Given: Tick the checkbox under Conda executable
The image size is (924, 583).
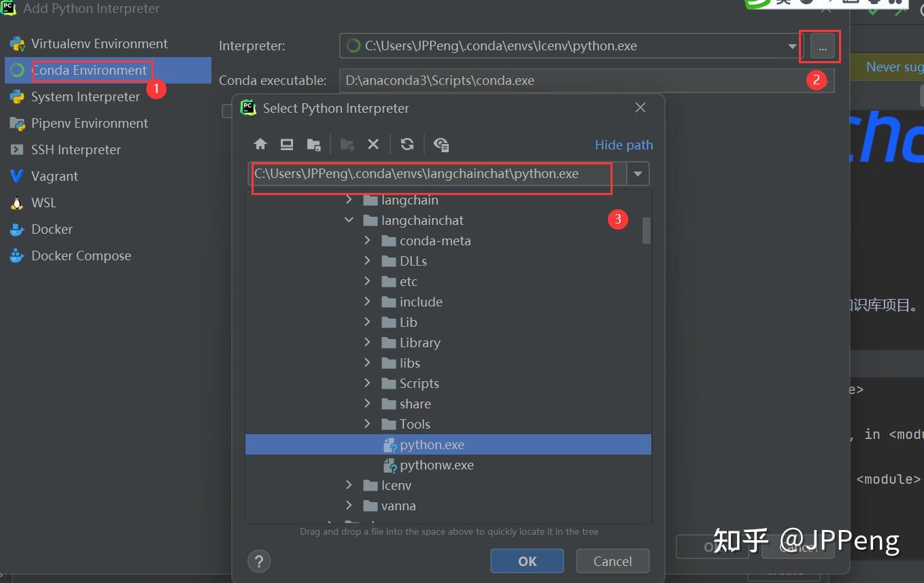Looking at the screenshot, I should click(x=227, y=111).
